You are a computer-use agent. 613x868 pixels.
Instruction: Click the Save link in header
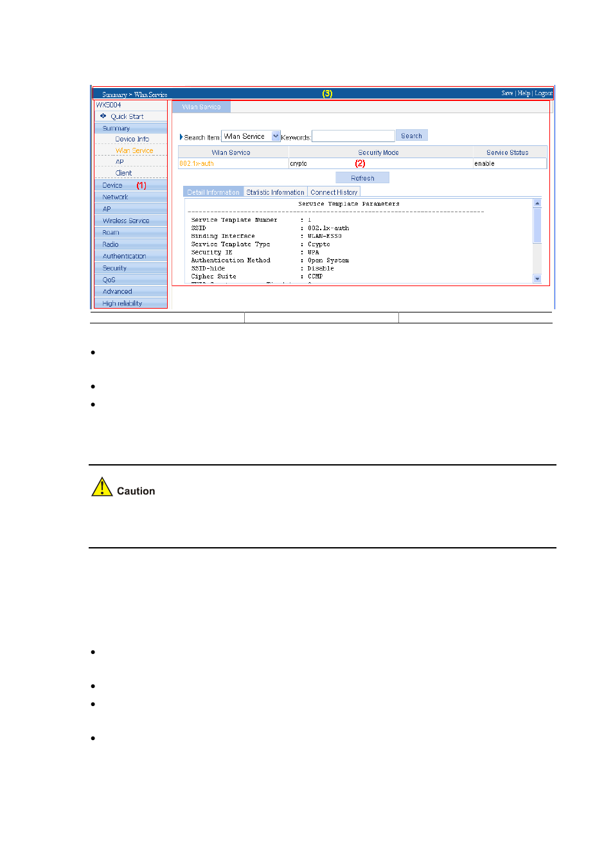pos(507,93)
